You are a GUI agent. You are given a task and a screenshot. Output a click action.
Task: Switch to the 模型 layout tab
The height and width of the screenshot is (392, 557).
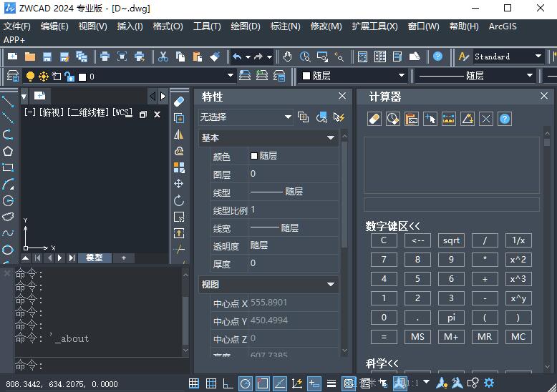pos(95,258)
